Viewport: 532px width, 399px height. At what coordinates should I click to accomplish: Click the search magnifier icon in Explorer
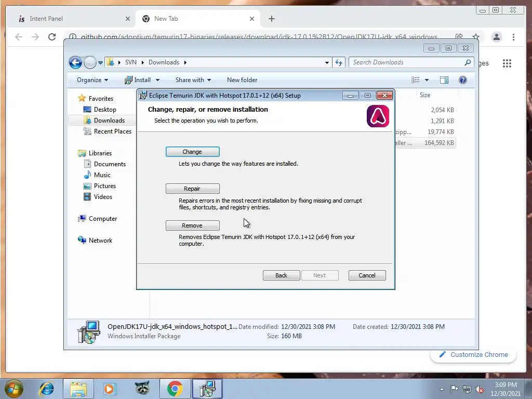(x=468, y=62)
